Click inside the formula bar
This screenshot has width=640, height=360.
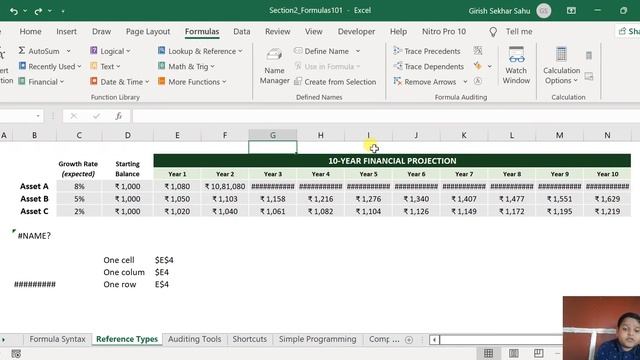click(386, 116)
